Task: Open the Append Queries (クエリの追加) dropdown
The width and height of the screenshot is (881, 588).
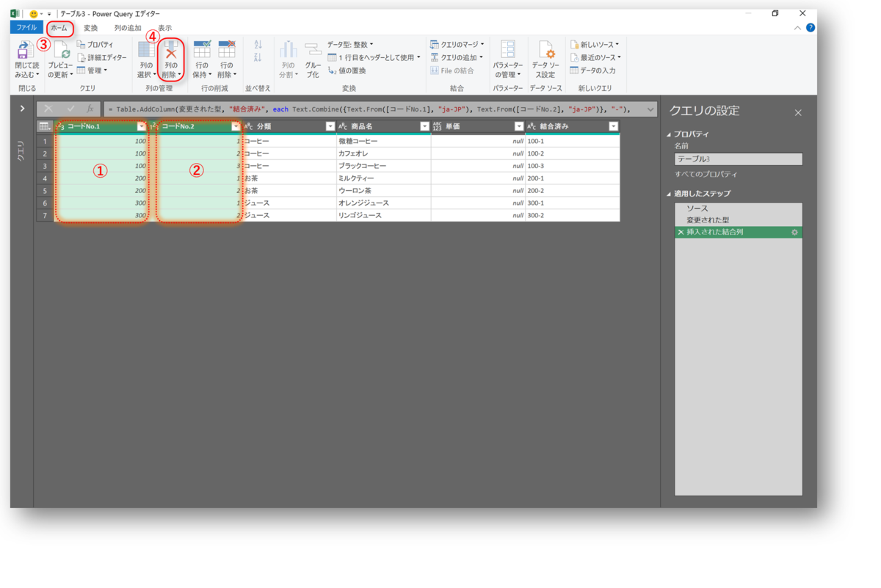Action: (457, 57)
